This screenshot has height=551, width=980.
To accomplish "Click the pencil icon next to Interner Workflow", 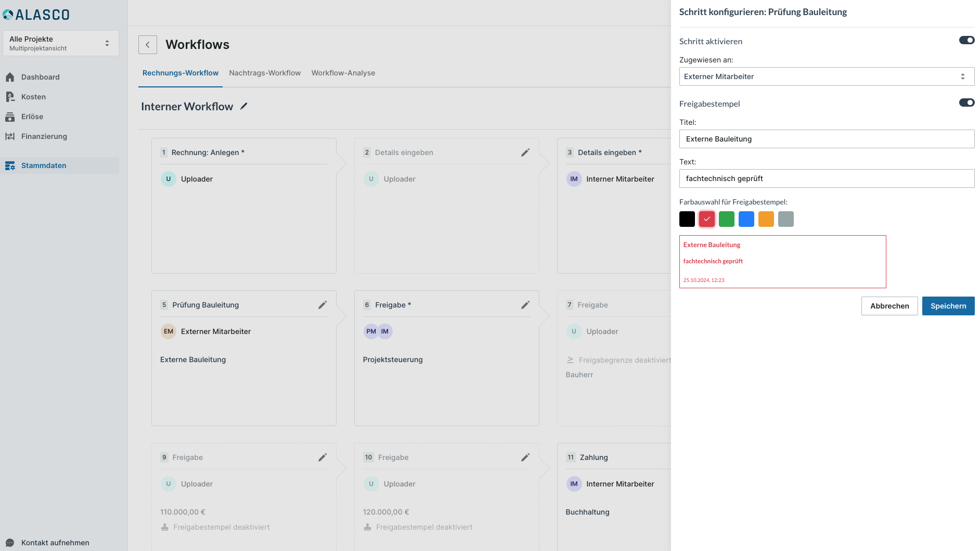I will (x=243, y=106).
